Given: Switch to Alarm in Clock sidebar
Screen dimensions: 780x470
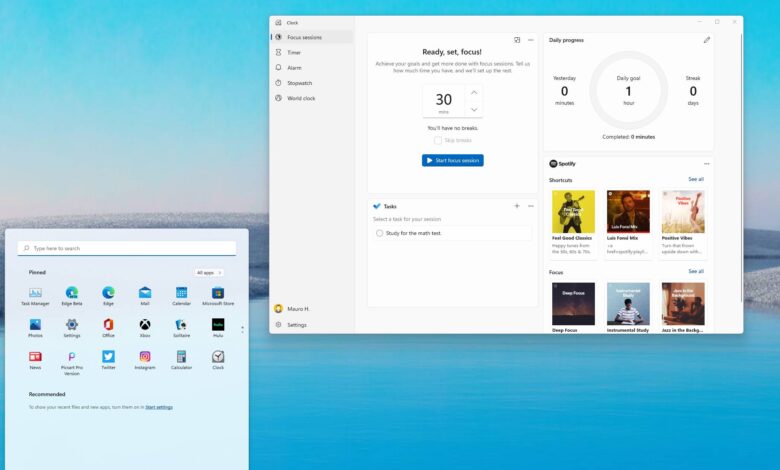Looking at the screenshot, I should point(312,68).
